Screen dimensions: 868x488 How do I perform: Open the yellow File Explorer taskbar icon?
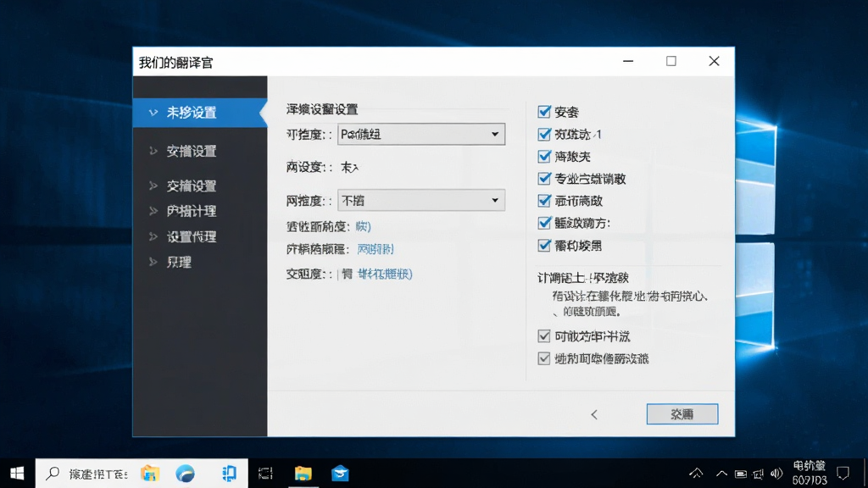point(303,474)
